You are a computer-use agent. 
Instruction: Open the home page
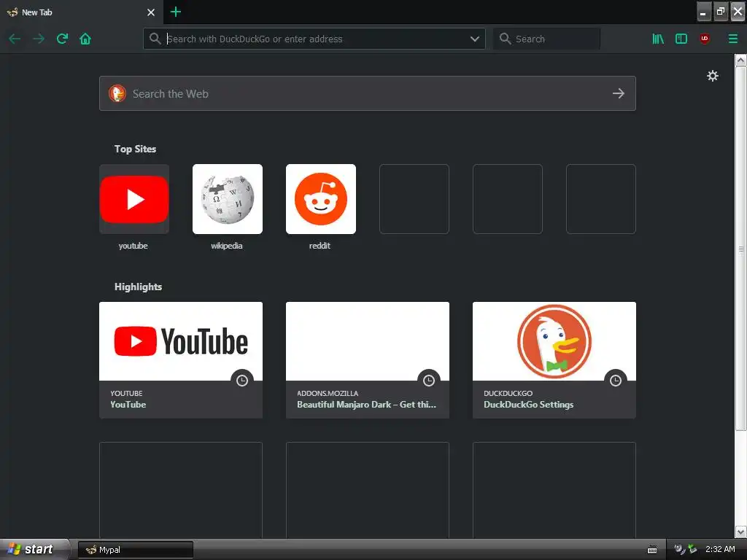click(x=85, y=39)
